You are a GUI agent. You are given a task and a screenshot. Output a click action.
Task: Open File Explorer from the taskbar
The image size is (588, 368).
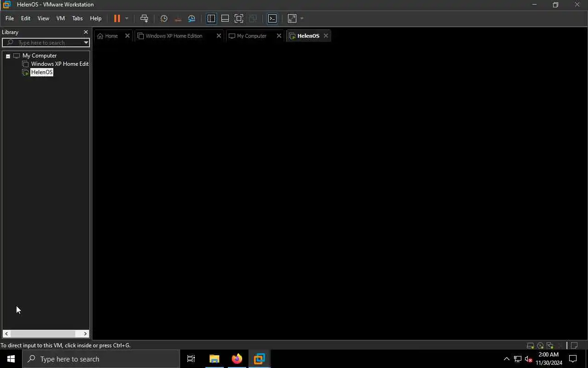(214, 359)
